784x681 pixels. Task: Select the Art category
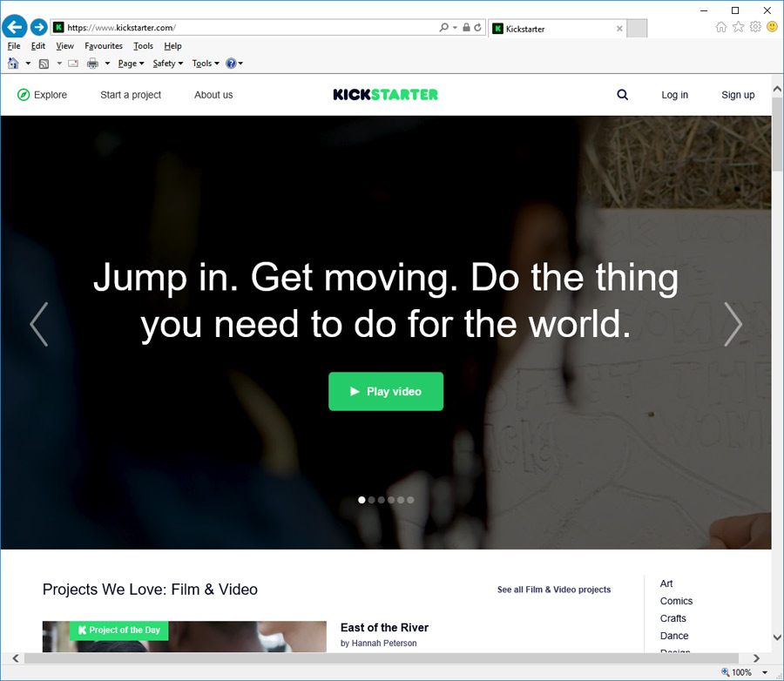[x=666, y=583]
